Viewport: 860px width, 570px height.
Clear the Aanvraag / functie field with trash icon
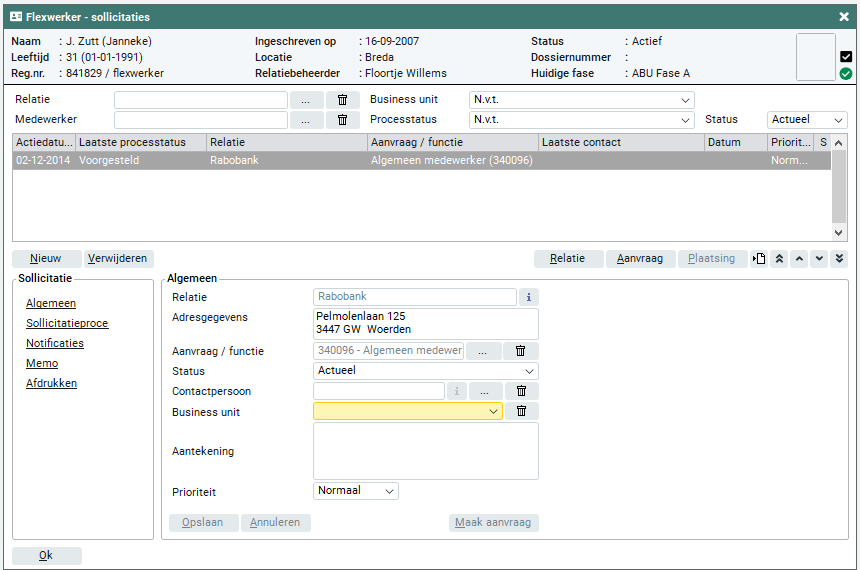521,351
